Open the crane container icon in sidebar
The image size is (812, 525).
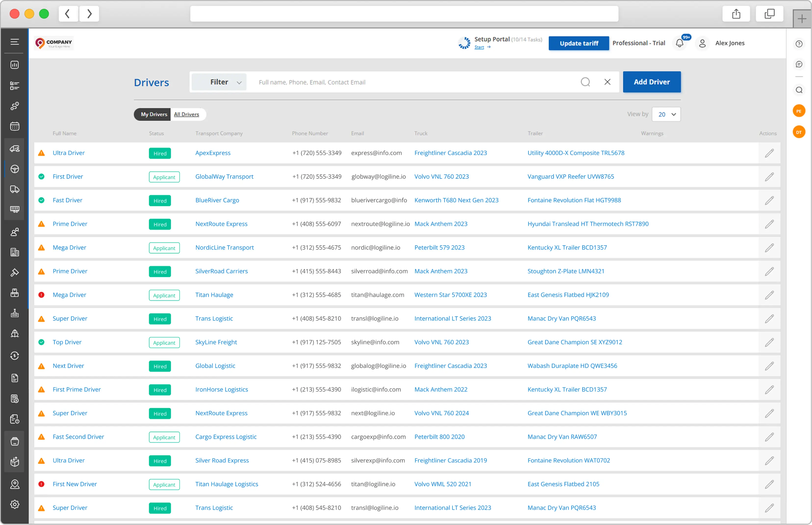click(x=14, y=313)
